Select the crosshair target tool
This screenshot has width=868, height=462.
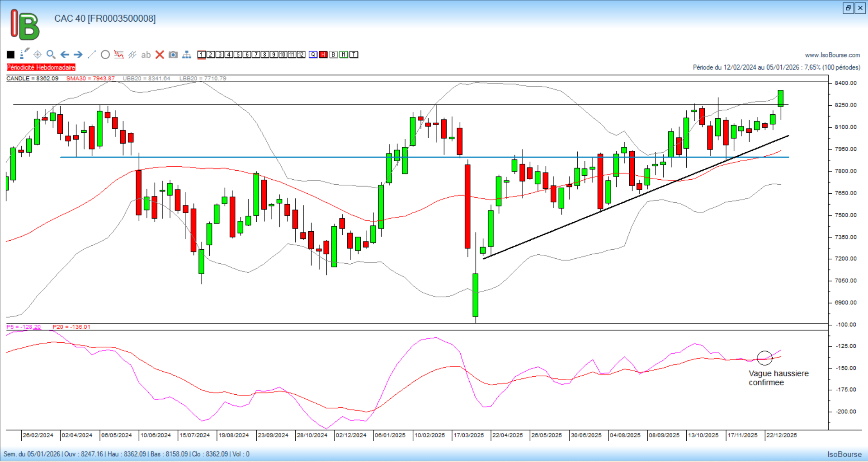(x=38, y=55)
